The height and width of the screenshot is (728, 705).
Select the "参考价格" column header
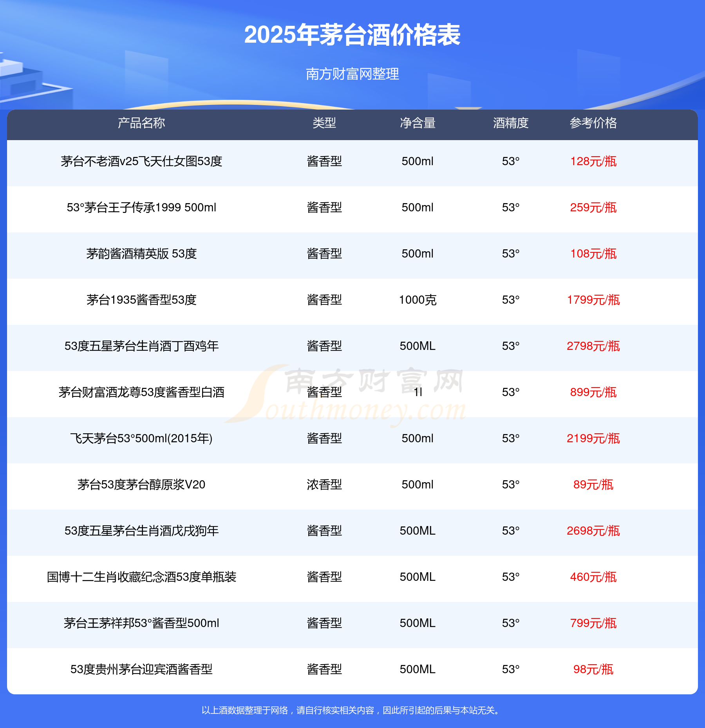point(593,123)
